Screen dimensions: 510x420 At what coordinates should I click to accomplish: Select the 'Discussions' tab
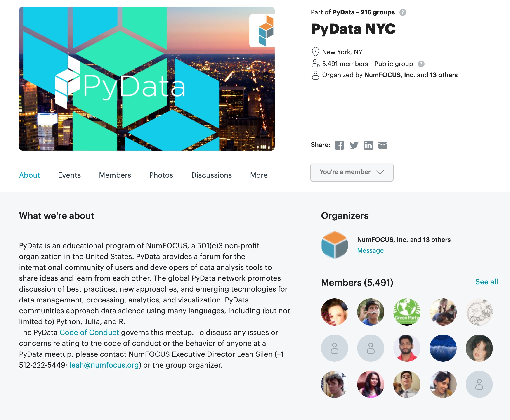tap(211, 175)
